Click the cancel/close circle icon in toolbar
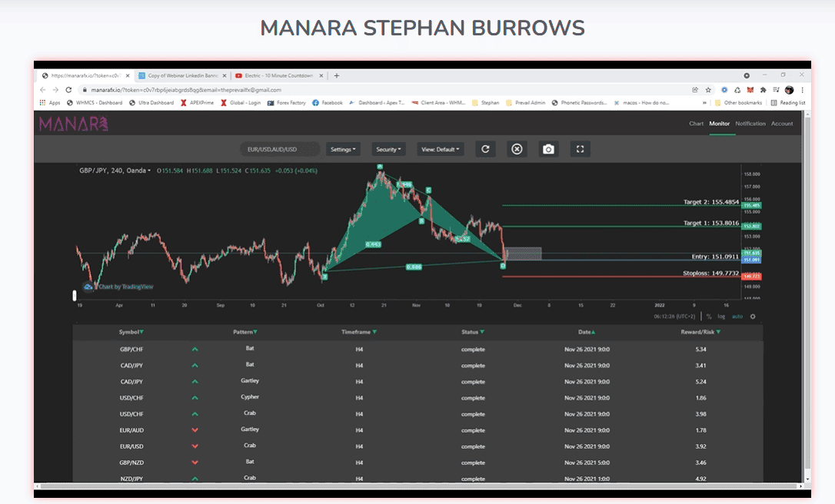Screen dimensions: 835x504 516,149
